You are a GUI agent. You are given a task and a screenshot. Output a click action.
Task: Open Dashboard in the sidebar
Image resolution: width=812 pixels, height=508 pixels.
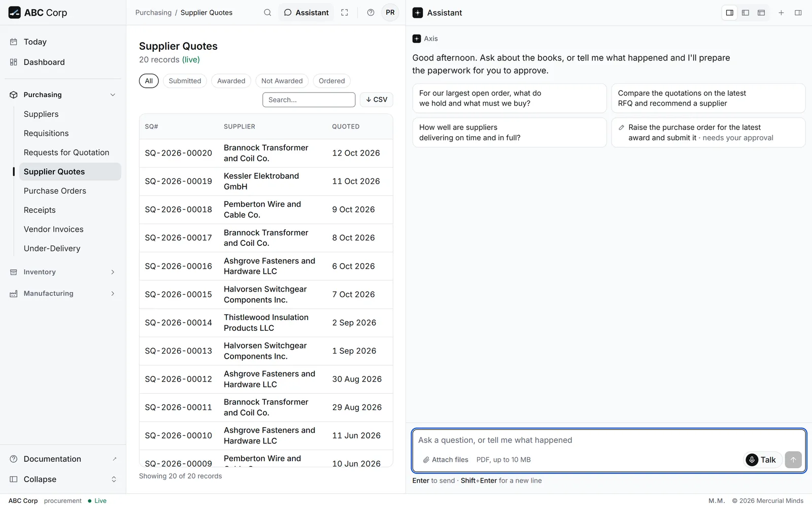[63, 62]
